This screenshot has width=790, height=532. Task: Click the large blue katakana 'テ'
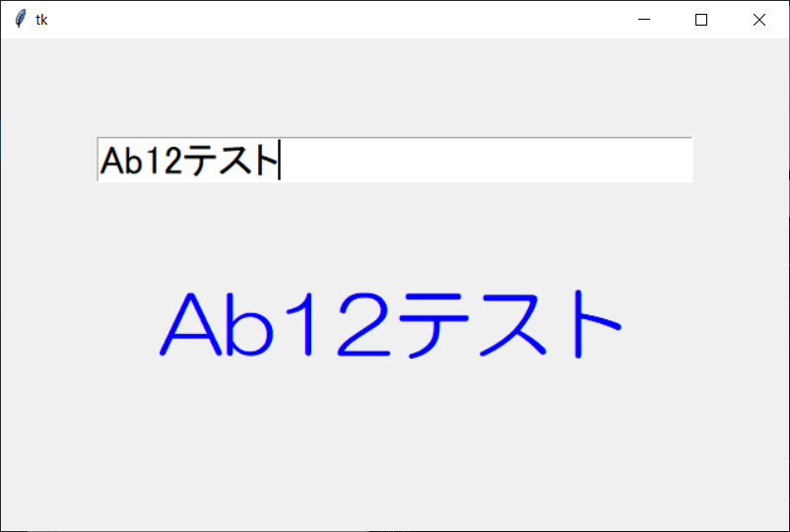[x=433, y=325]
